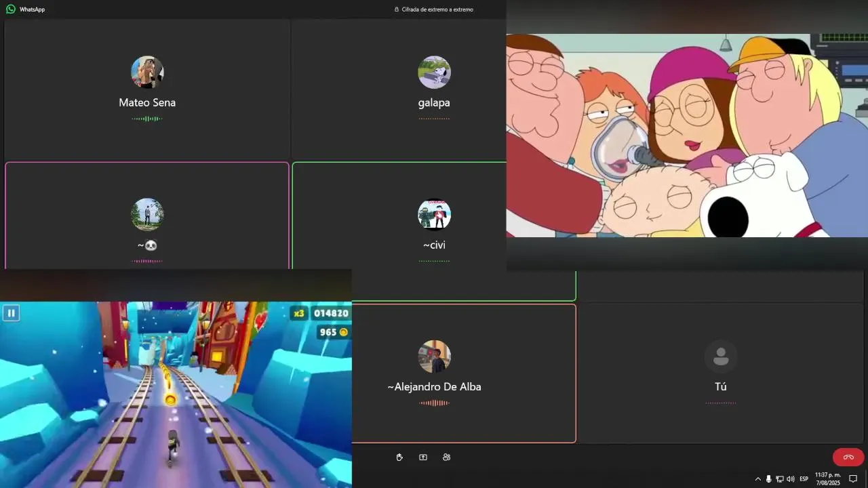Click the share screen icon in call toolbar

click(423, 457)
